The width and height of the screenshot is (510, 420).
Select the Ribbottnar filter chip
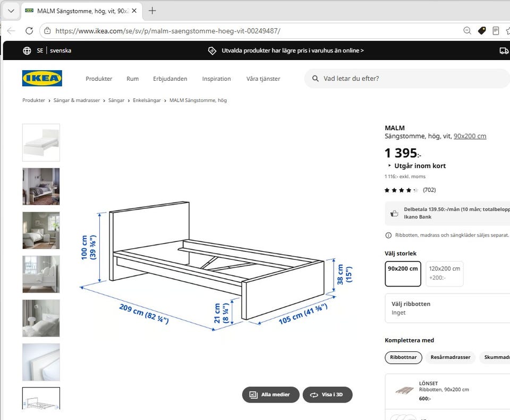point(403,357)
